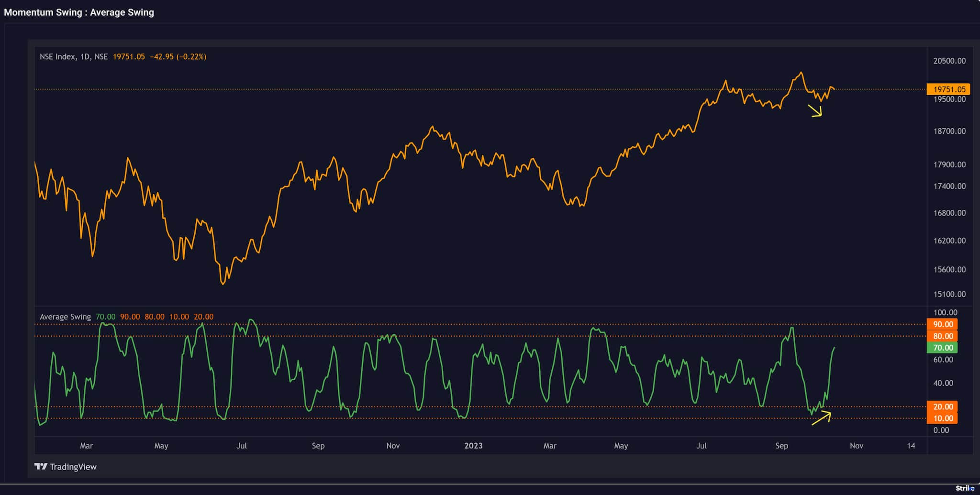Select the yellow down arrow on price chart
980x495 pixels.
815,110
